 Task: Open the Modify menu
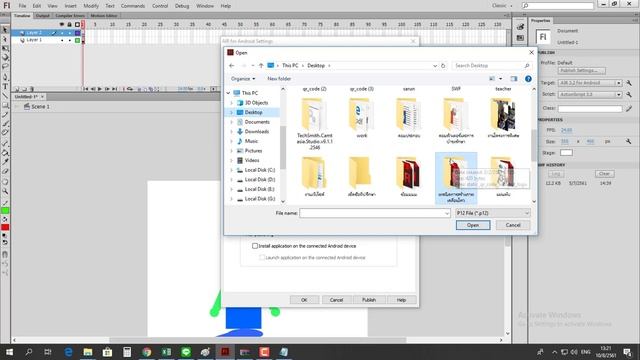click(x=91, y=6)
